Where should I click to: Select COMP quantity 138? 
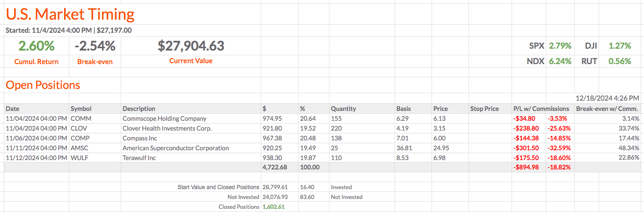pyautogui.click(x=336, y=138)
